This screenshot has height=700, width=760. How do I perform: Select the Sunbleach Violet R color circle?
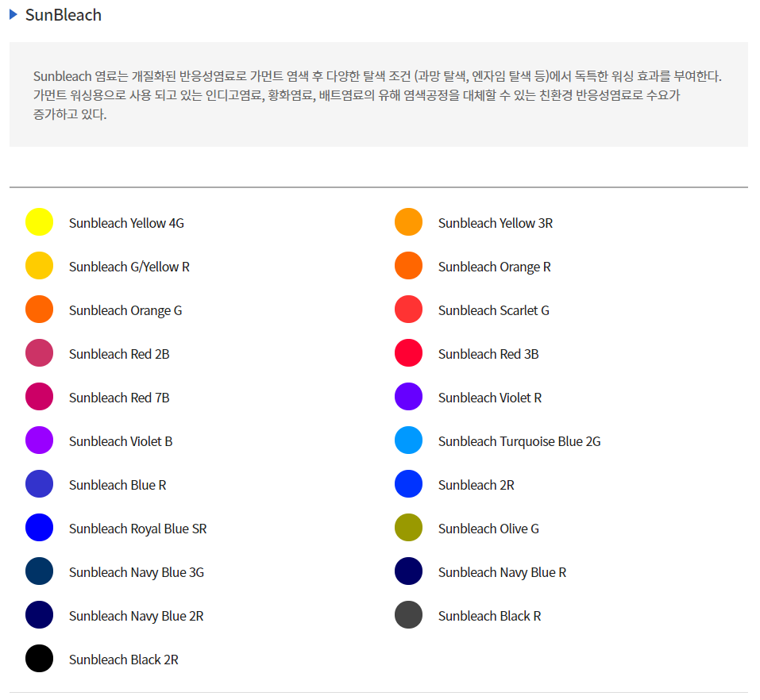tap(409, 396)
